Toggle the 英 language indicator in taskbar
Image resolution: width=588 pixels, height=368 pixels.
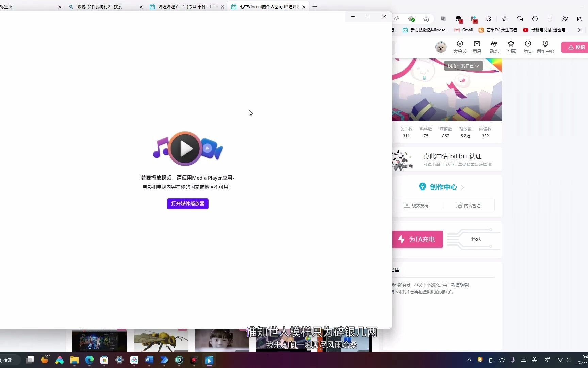coord(535,360)
